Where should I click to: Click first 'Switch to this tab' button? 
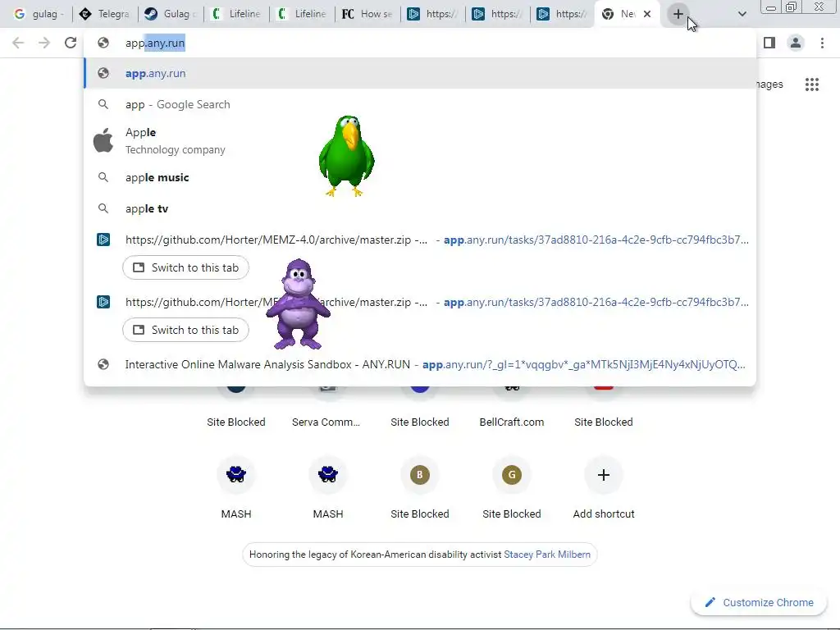185,268
